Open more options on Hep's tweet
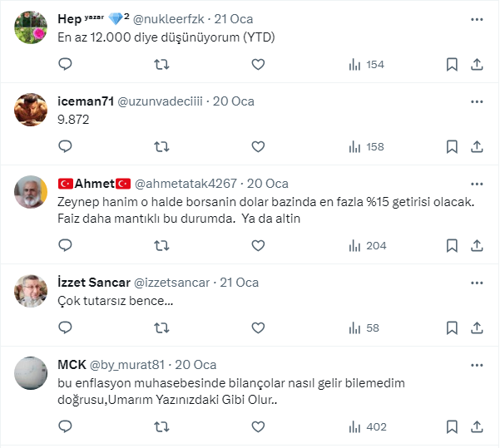Image resolution: width=500 pixels, height=448 pixels. coord(477,19)
